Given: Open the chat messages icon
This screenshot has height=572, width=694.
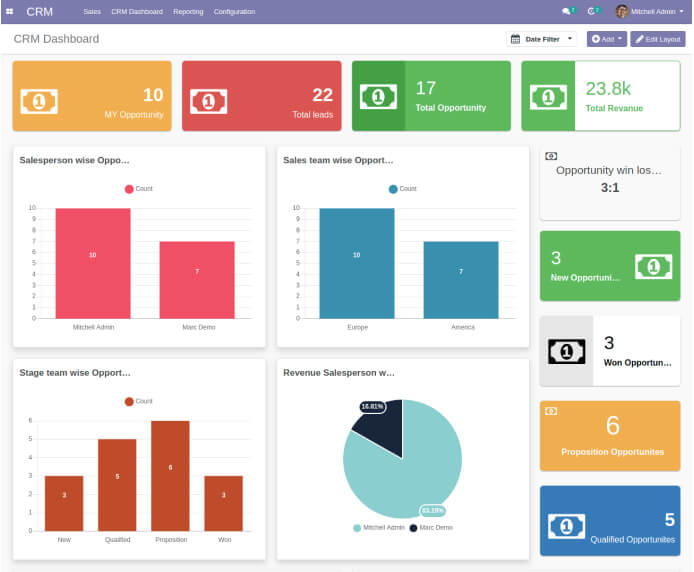Looking at the screenshot, I should [x=568, y=12].
